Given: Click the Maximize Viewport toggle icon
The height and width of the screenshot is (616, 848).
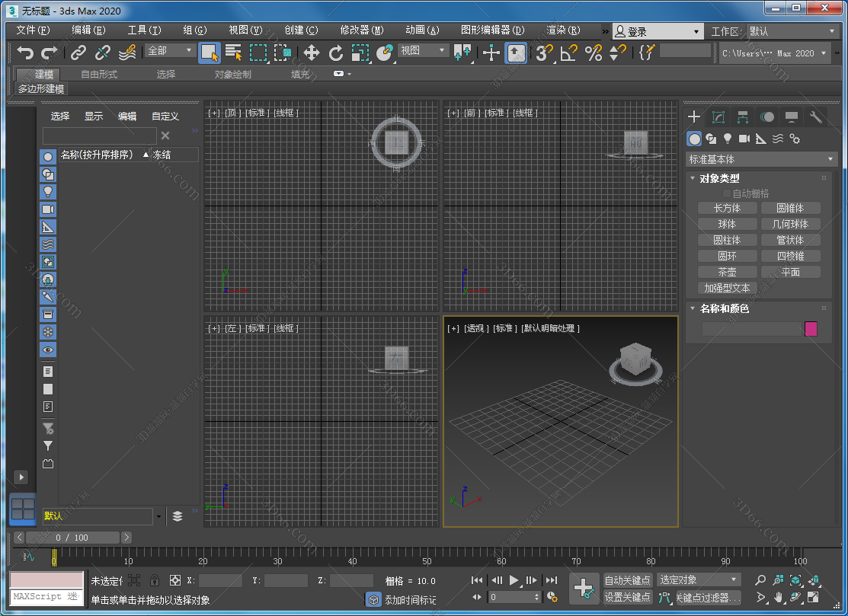Looking at the screenshot, I should 813,598.
